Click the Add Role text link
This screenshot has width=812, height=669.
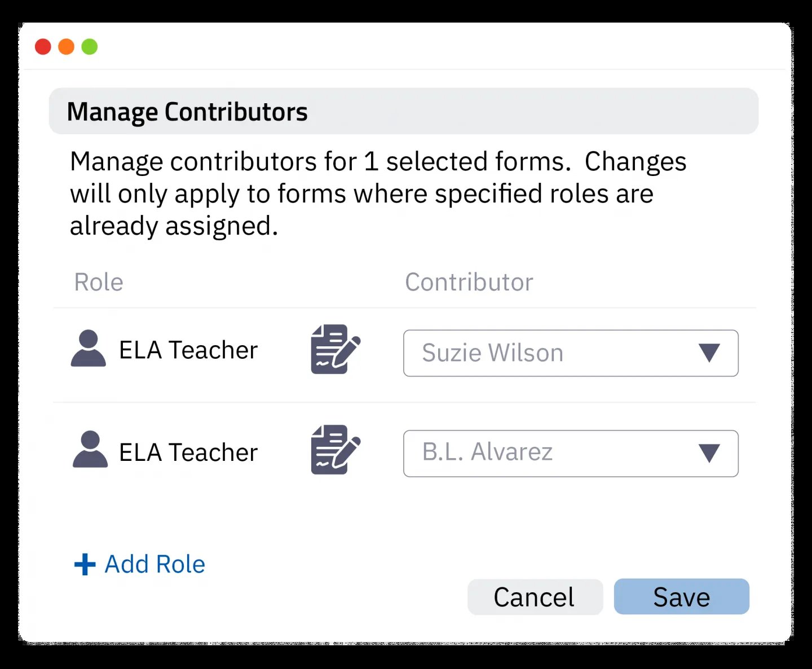click(x=155, y=564)
